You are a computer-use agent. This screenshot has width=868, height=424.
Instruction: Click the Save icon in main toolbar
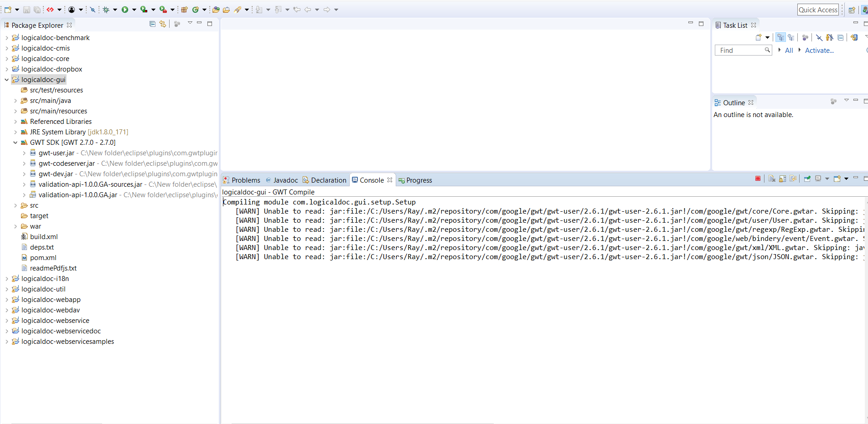pos(26,10)
